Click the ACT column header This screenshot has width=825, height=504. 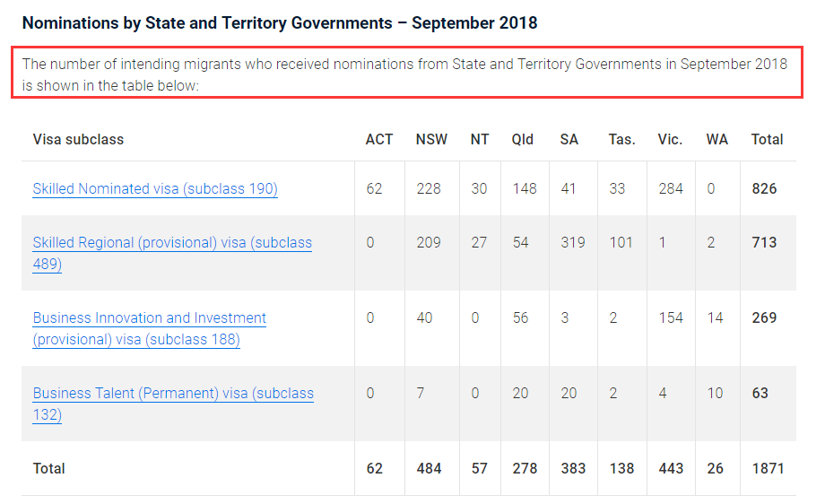[x=379, y=140]
